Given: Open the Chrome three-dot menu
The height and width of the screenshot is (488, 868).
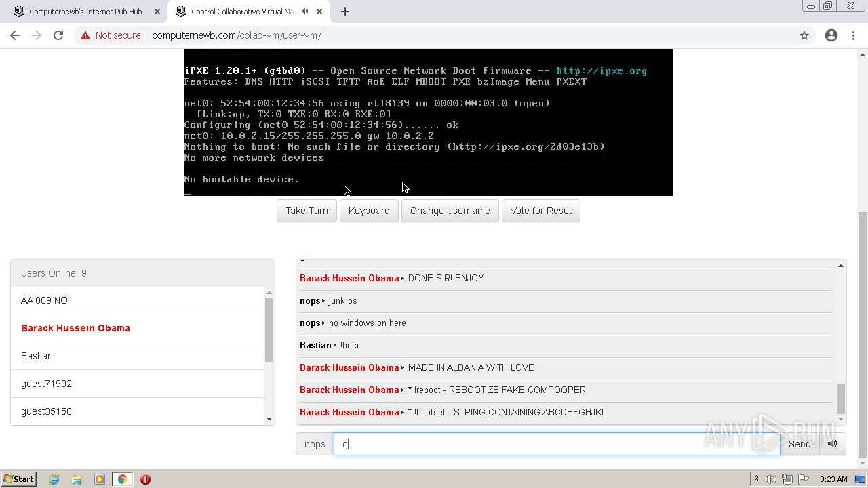Looking at the screenshot, I should (x=853, y=35).
